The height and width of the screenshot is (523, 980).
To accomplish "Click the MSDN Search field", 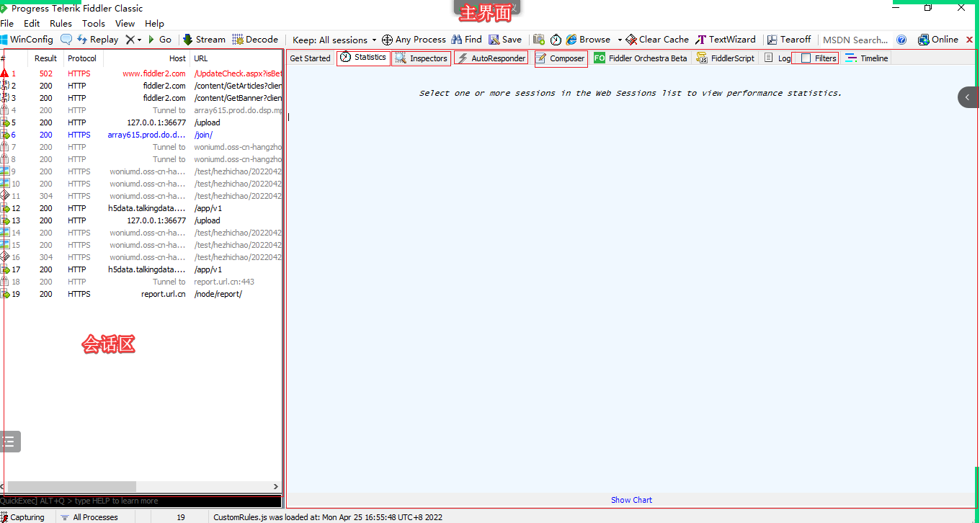I will (855, 40).
